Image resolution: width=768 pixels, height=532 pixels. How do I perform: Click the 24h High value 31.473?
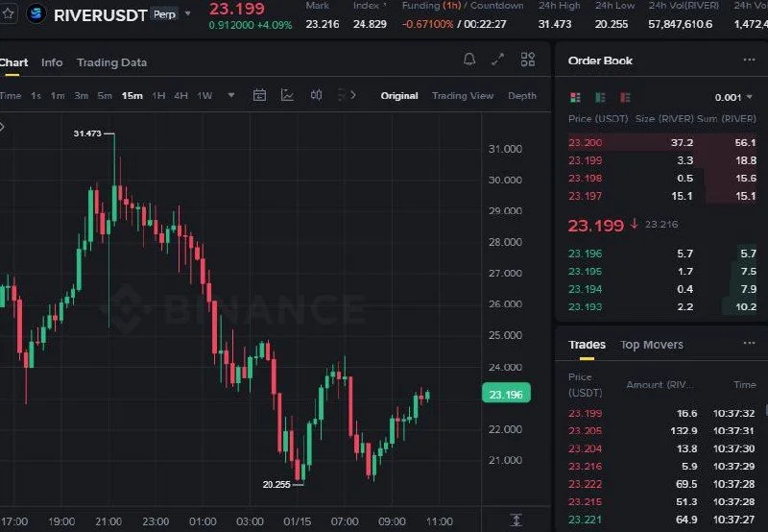555,24
